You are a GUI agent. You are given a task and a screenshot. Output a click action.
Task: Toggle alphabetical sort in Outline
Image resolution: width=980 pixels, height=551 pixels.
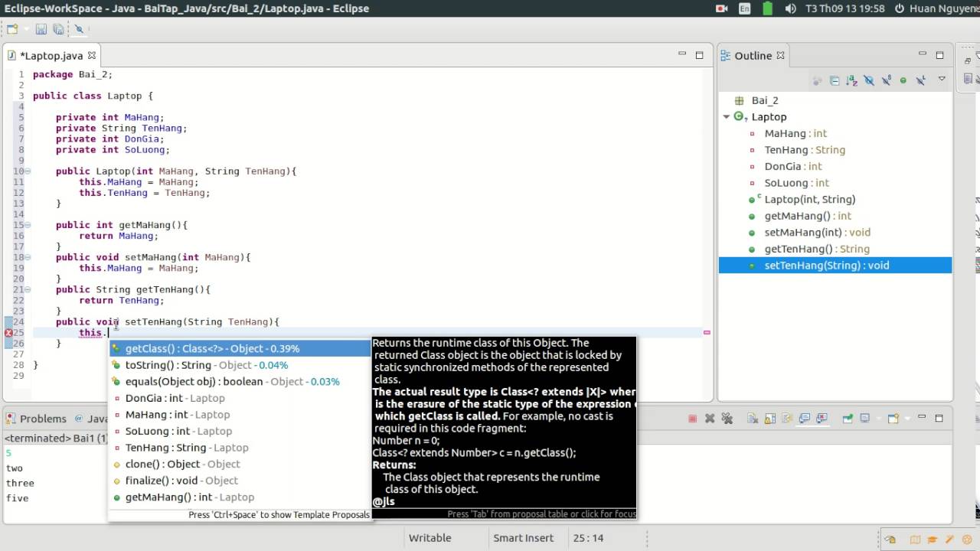(x=851, y=80)
